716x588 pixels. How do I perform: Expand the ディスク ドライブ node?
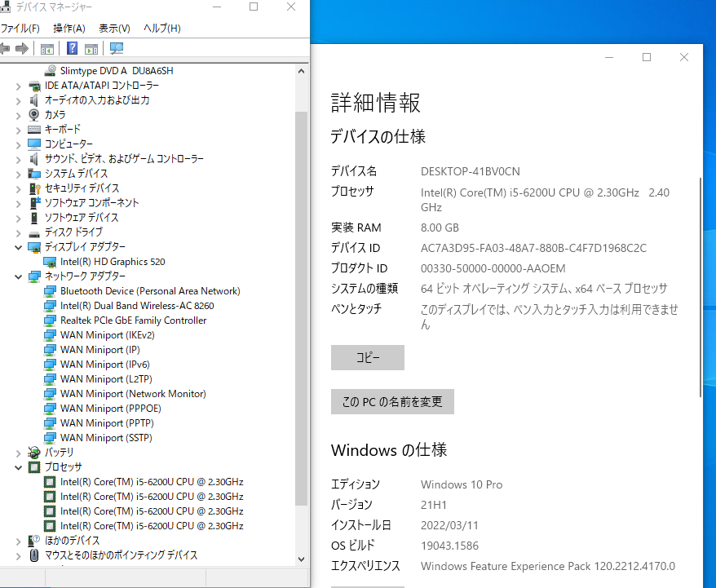pyautogui.click(x=18, y=232)
